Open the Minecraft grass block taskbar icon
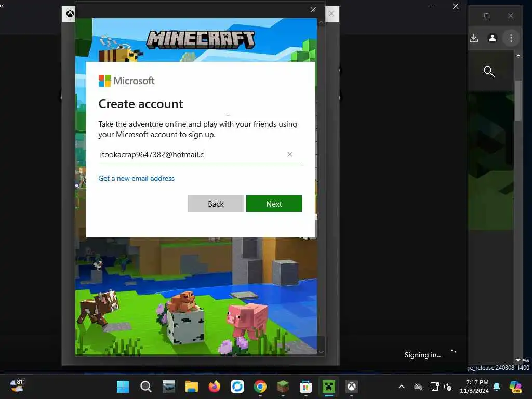This screenshot has height=399, width=532. point(283,387)
